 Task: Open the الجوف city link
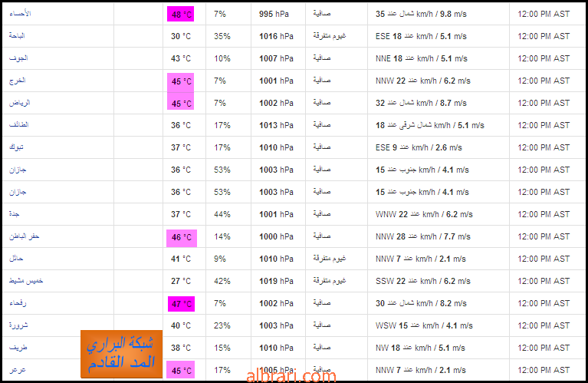[18, 58]
